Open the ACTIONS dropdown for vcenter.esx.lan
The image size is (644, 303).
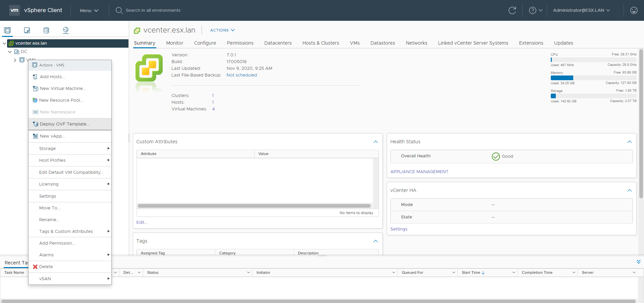pos(222,30)
